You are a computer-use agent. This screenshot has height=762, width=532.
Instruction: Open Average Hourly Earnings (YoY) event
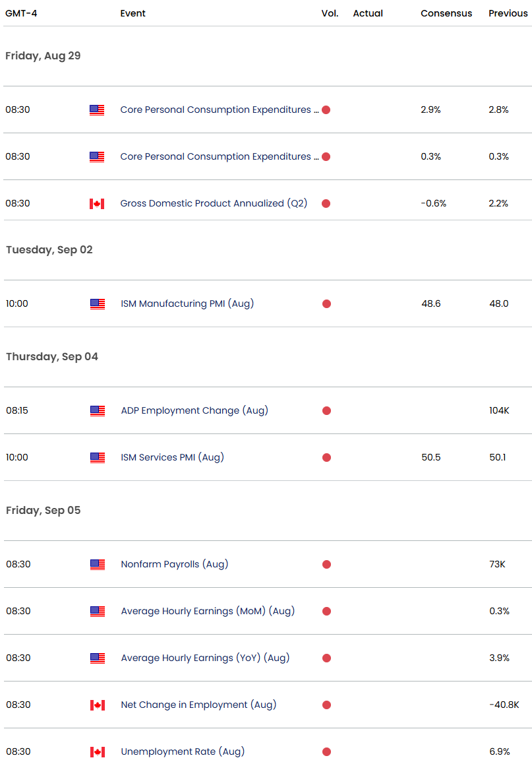(x=205, y=658)
